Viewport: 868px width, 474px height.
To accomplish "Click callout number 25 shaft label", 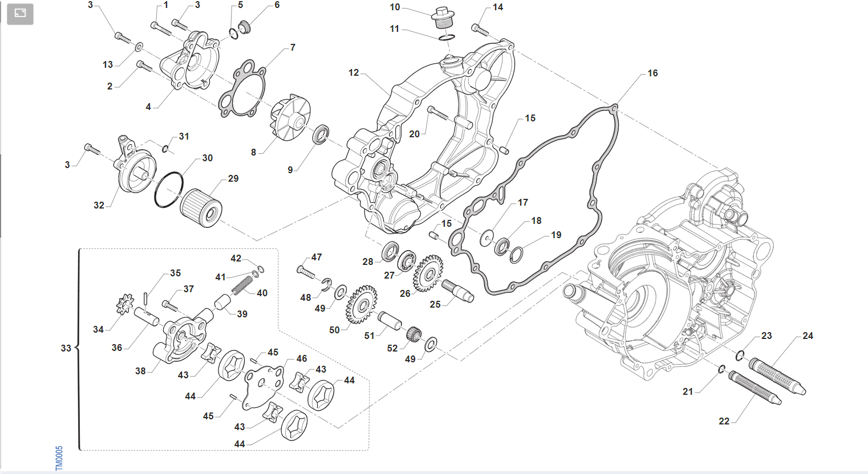I will [435, 305].
